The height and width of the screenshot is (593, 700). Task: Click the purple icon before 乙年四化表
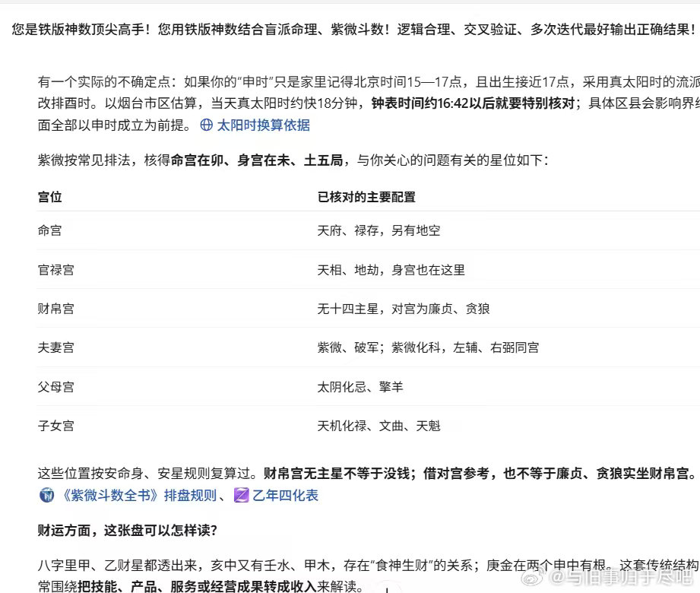(x=241, y=495)
